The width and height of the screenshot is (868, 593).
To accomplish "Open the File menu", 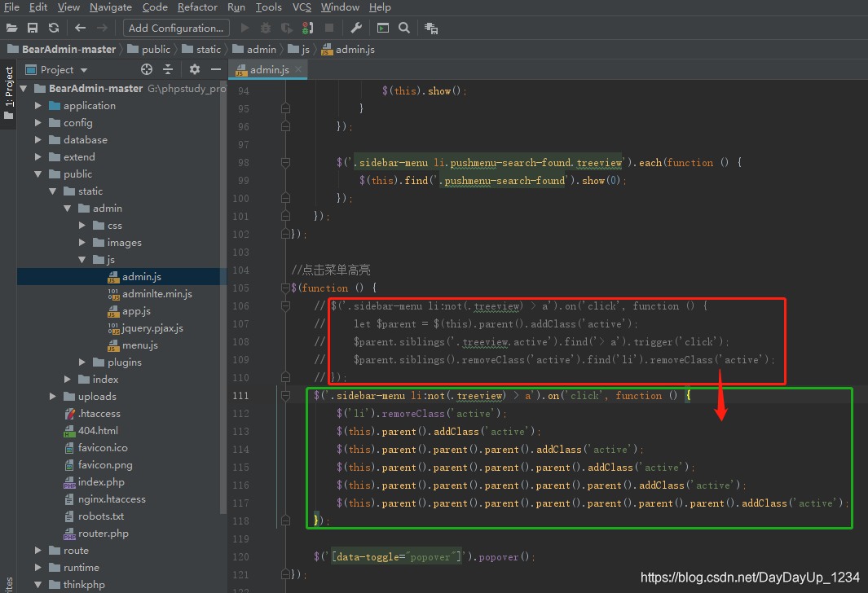I will pos(11,7).
